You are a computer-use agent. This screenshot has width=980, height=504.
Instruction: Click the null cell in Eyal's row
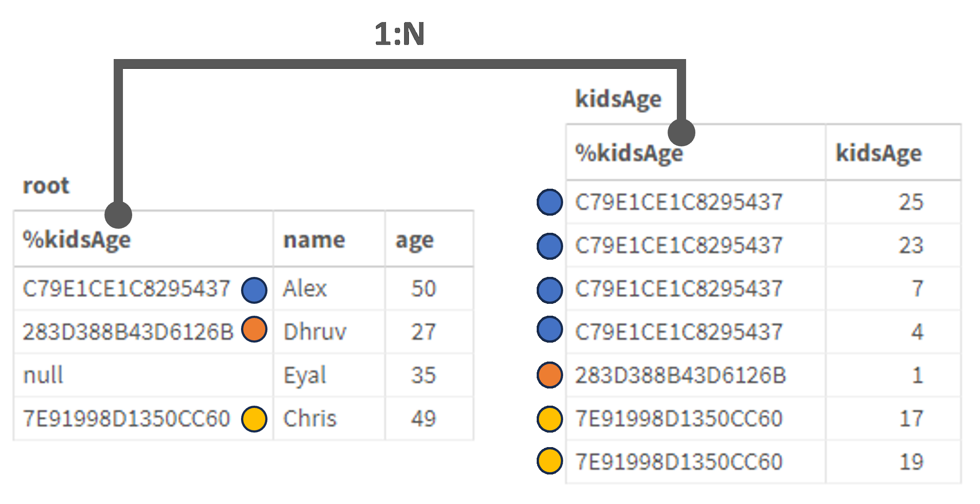pos(43,375)
